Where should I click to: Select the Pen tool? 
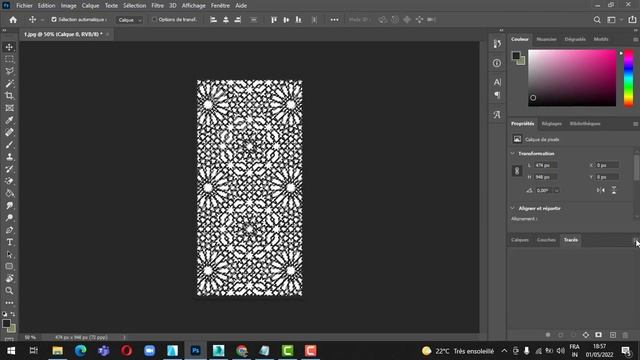pyautogui.click(x=9, y=230)
